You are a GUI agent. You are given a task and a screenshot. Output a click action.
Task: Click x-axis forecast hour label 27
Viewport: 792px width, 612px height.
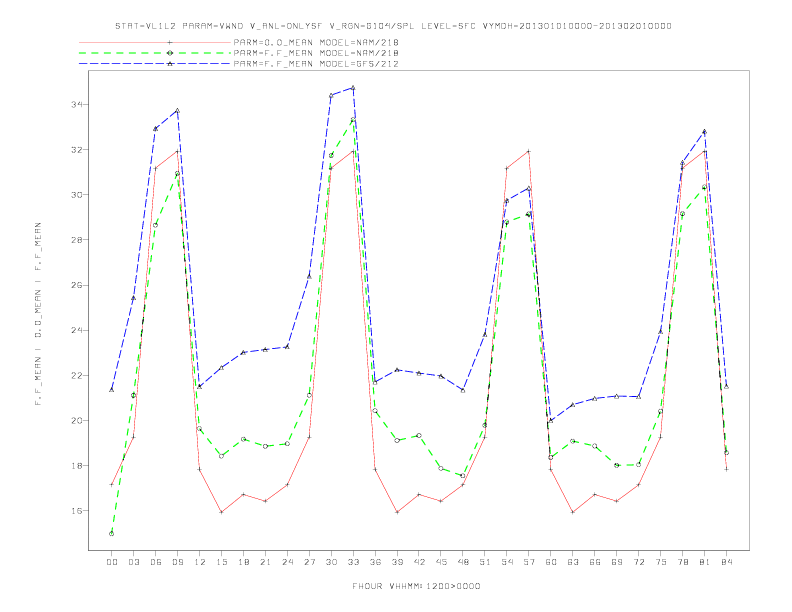tap(309, 562)
